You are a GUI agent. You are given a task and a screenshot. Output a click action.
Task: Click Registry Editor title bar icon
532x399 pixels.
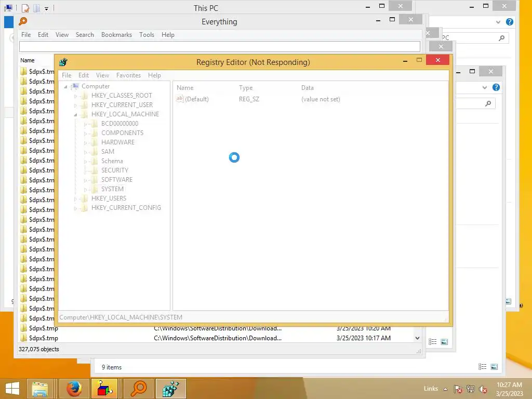tap(63, 62)
